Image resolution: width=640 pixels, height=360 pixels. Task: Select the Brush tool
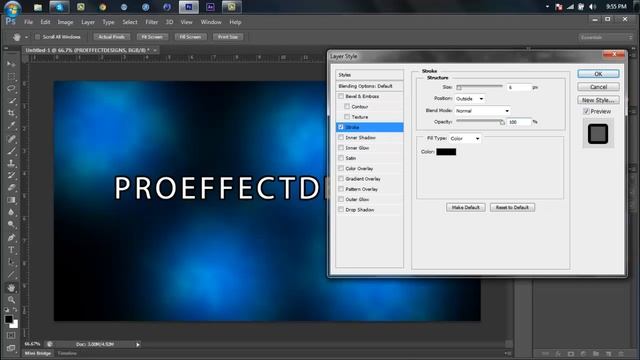point(11,151)
